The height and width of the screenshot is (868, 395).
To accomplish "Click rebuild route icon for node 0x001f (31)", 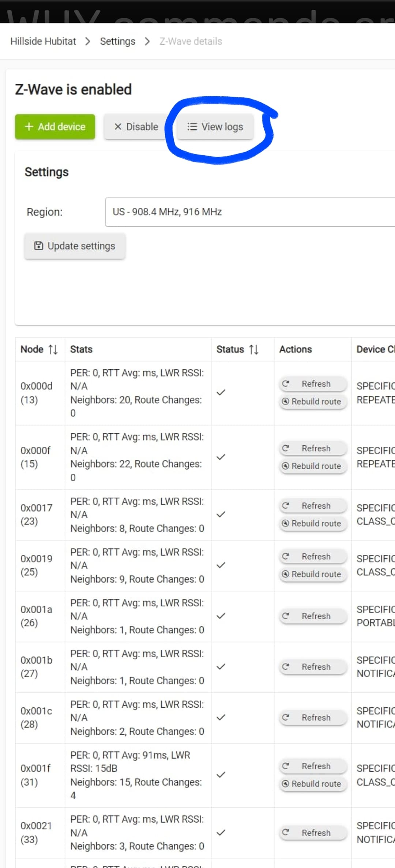I will coord(286,783).
